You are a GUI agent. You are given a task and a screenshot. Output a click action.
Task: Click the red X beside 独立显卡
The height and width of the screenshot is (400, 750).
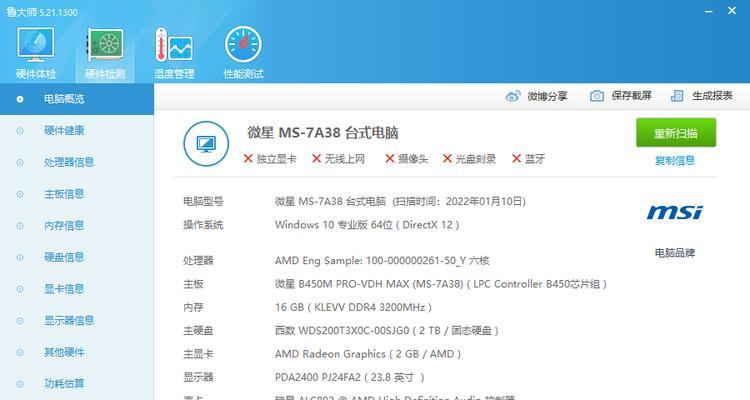click(x=248, y=158)
